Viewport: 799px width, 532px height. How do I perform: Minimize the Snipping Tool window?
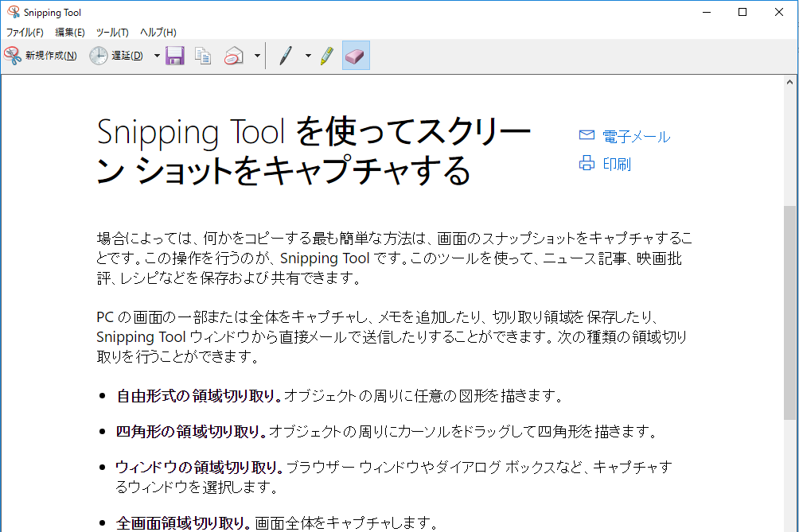[x=706, y=12]
